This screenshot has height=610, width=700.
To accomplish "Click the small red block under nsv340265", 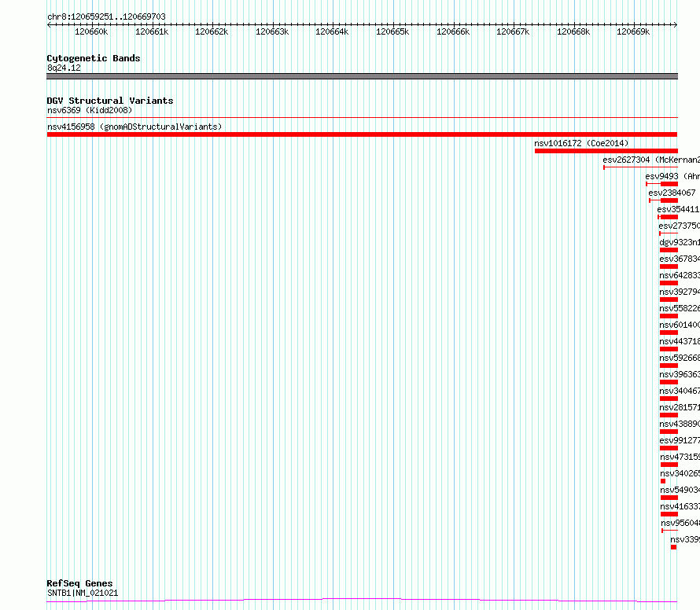I will pyautogui.click(x=663, y=481).
